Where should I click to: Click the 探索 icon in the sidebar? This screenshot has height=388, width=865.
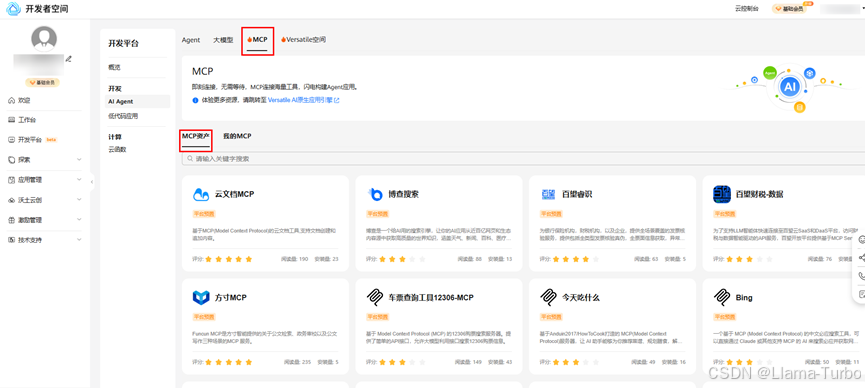click(x=12, y=160)
